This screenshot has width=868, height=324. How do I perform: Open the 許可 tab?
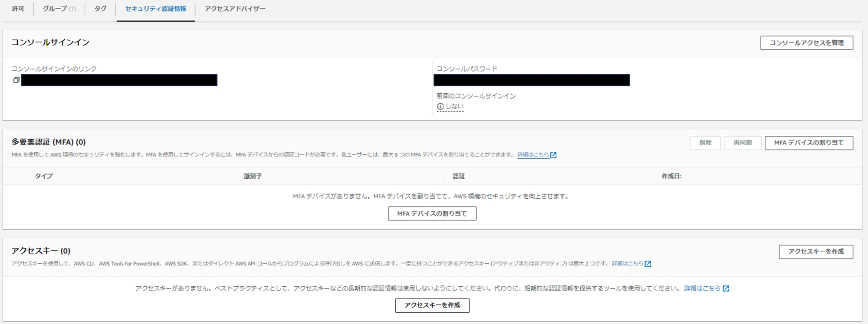[18, 9]
